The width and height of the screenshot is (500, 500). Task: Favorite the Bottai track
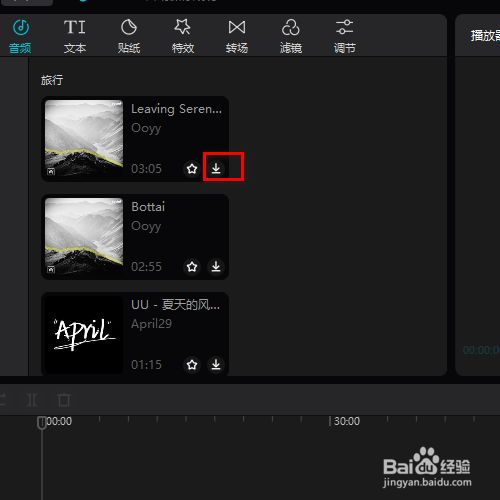tap(192, 266)
